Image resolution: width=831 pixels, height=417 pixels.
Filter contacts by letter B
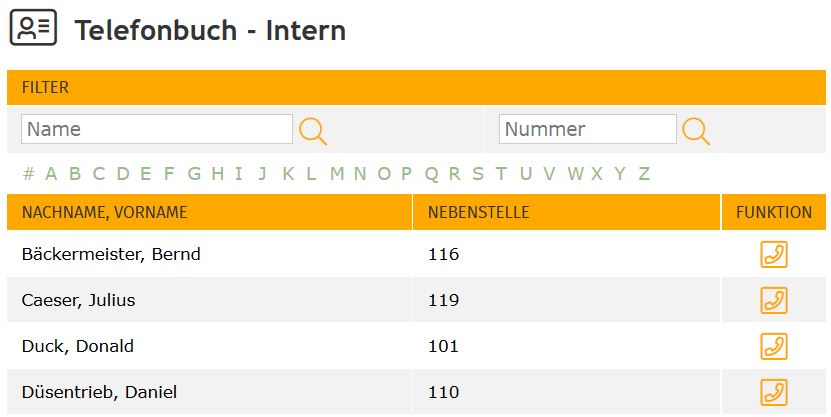74,174
